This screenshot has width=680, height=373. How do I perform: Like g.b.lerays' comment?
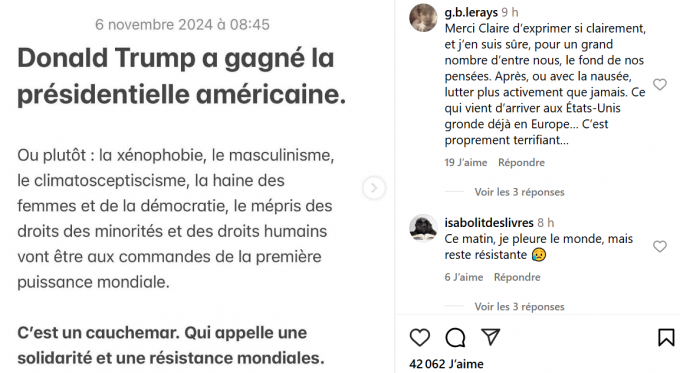point(660,84)
